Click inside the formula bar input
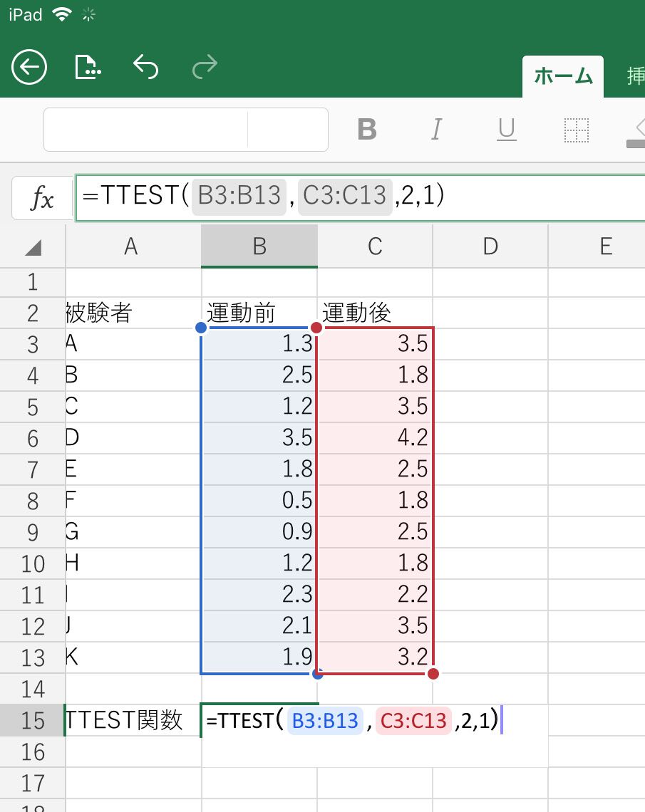 pos(360,198)
